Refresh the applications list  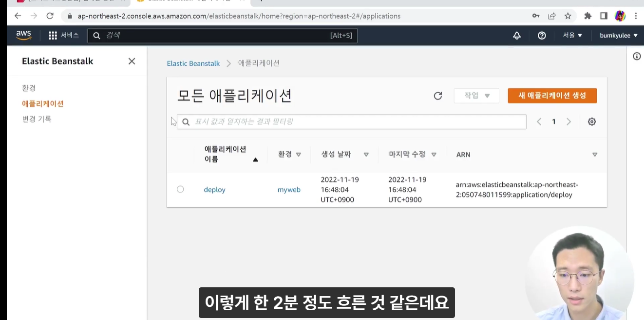438,96
